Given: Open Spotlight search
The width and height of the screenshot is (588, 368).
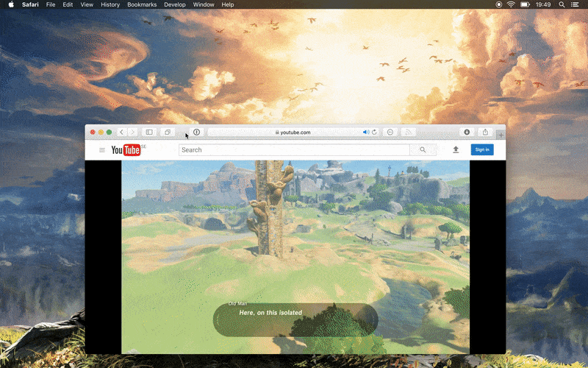Looking at the screenshot, I should (x=562, y=4).
